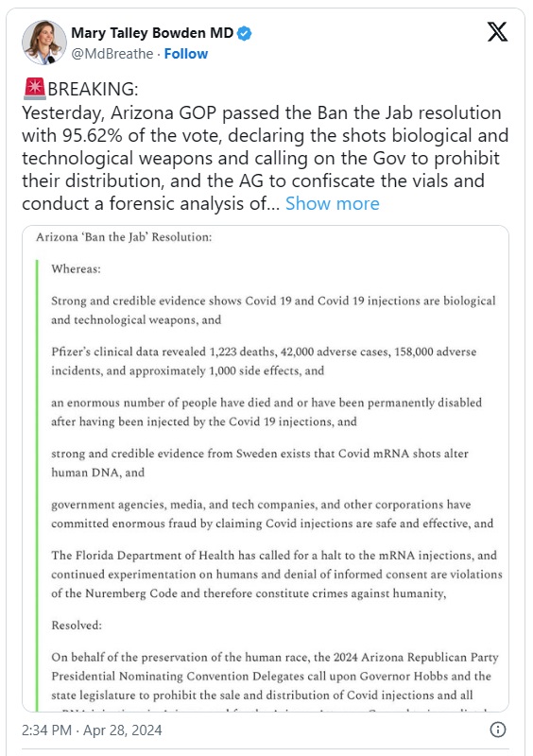The height and width of the screenshot is (756, 533).
Task: Click the 'Resolved:' heading in the document
Action: point(77,626)
